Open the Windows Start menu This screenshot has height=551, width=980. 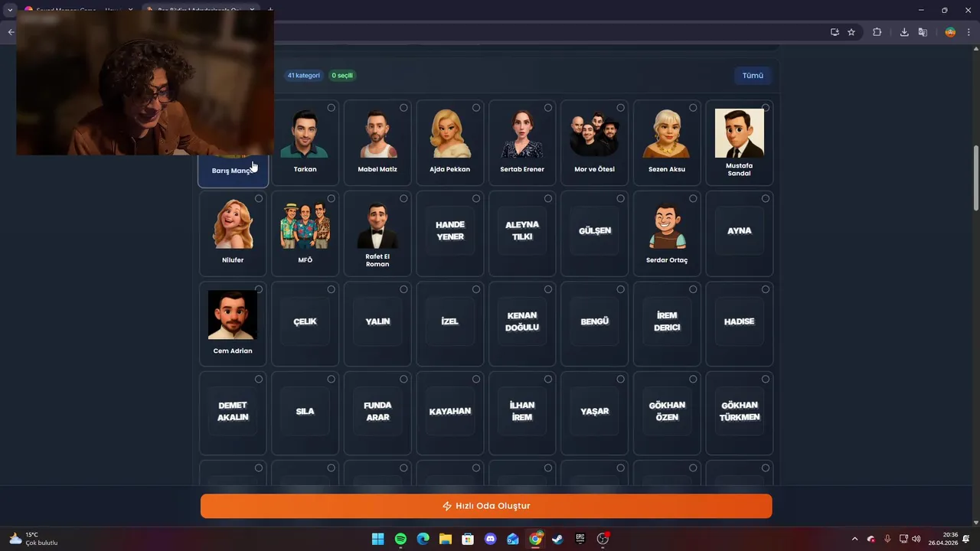(x=377, y=539)
